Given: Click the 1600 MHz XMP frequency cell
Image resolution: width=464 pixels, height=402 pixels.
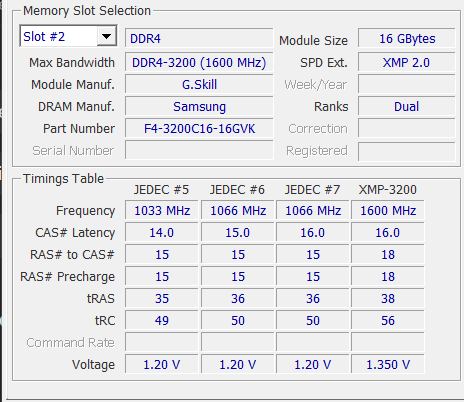Looking at the screenshot, I should click(388, 210).
